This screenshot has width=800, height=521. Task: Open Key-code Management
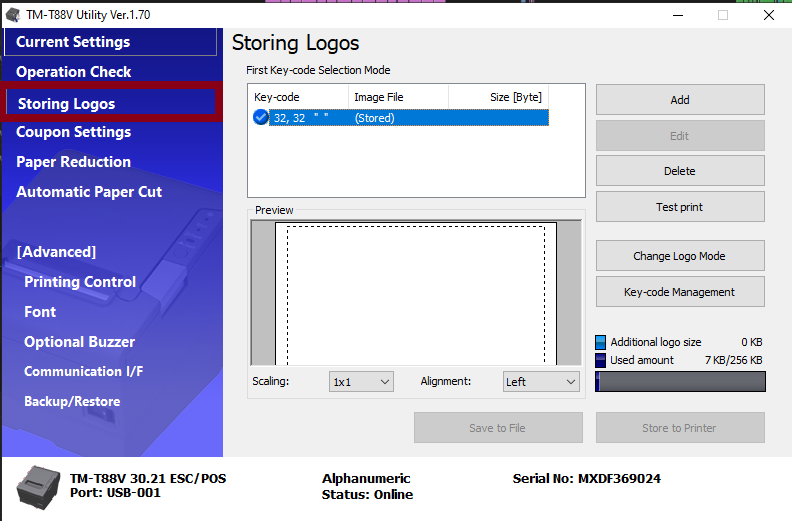click(680, 292)
